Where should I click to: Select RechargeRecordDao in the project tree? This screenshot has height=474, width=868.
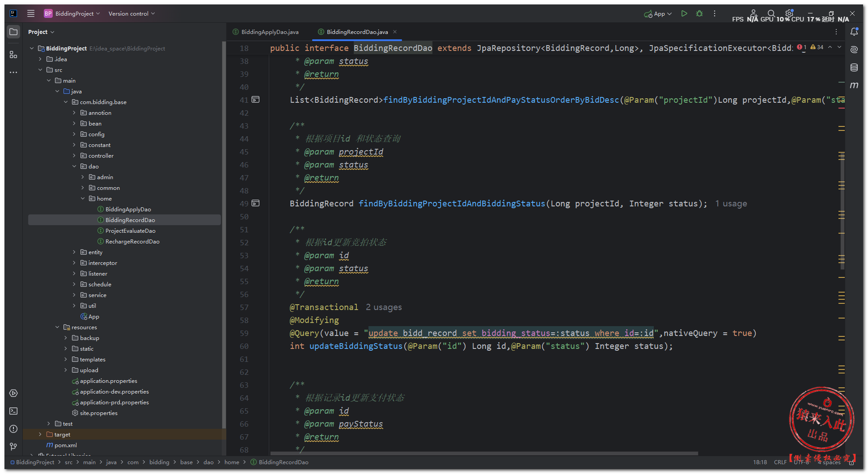(x=132, y=242)
